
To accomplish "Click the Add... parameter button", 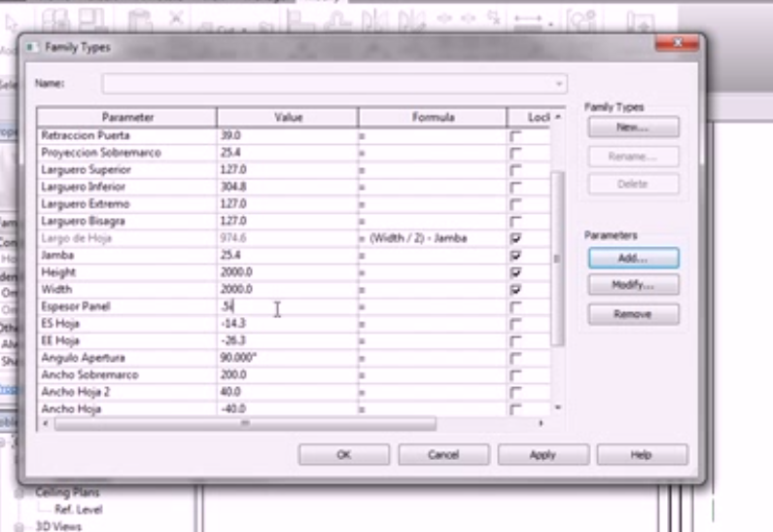I will point(634,258).
